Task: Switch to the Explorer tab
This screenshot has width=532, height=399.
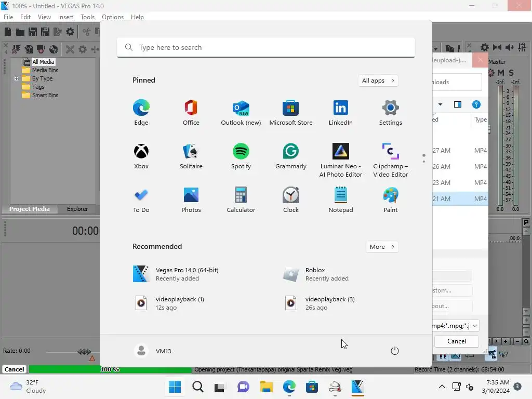Action: tap(77, 209)
